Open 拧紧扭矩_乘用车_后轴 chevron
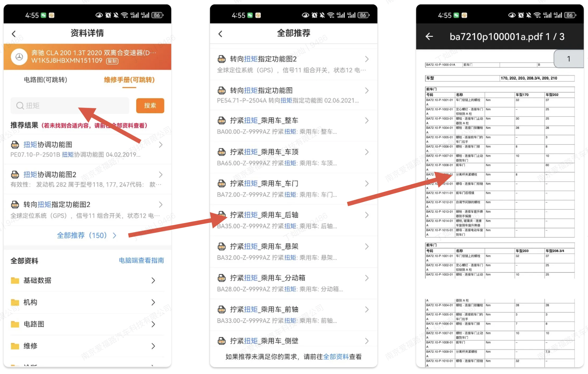588x374 pixels. point(367,215)
